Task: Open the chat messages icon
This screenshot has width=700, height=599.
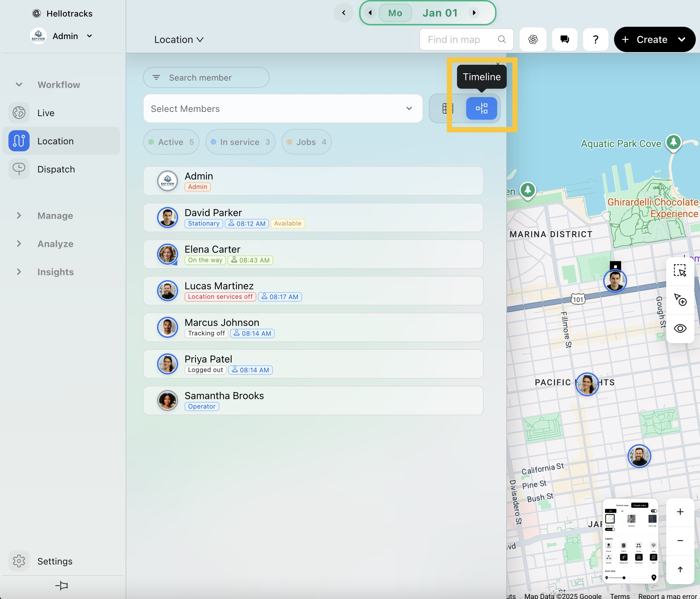Action: 564,39
